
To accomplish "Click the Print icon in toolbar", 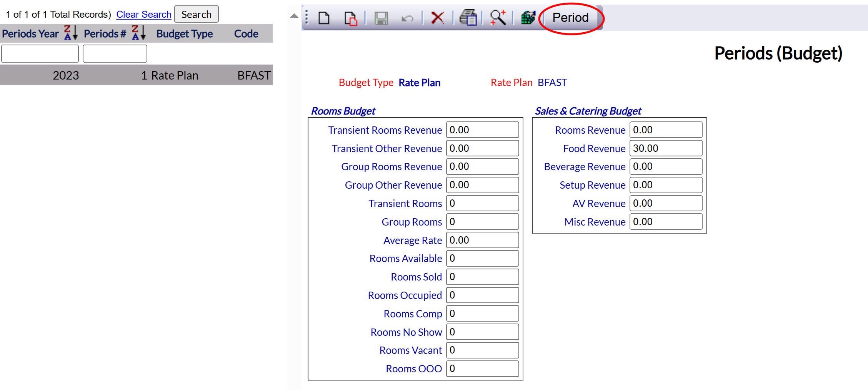I will 468,18.
